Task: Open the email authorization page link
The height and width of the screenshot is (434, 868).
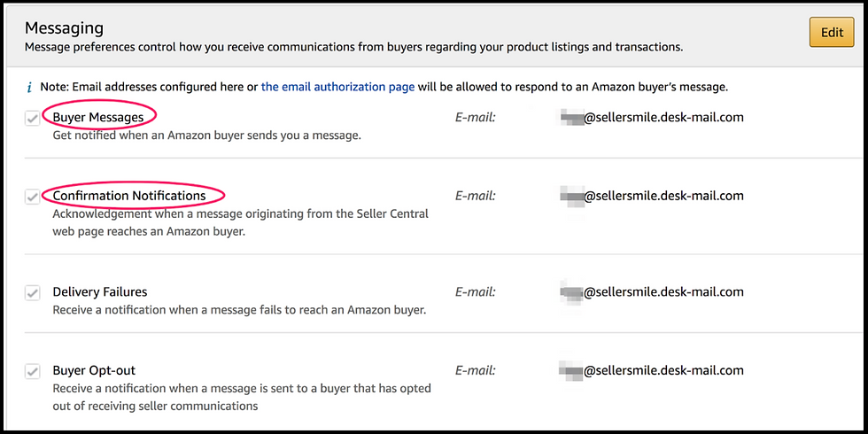Action: tap(337, 87)
